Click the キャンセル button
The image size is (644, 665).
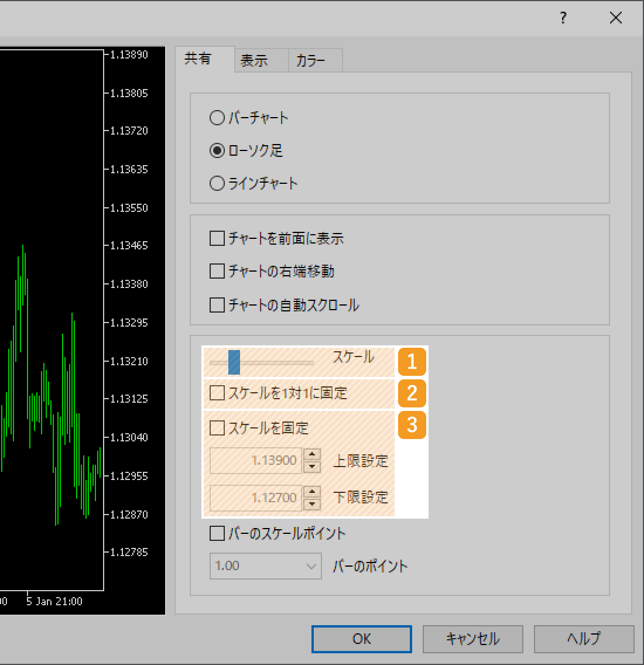click(472, 639)
